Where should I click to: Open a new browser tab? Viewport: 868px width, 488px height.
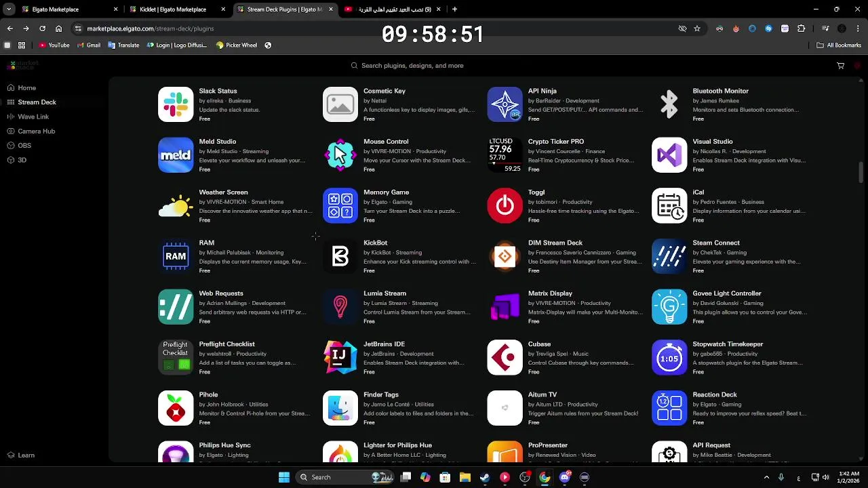pyautogui.click(x=454, y=9)
